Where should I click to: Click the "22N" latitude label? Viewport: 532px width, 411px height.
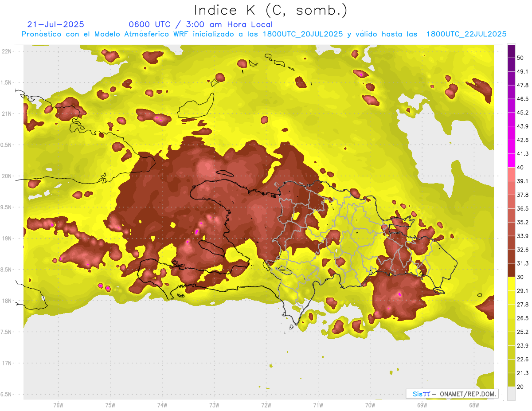tap(8, 51)
